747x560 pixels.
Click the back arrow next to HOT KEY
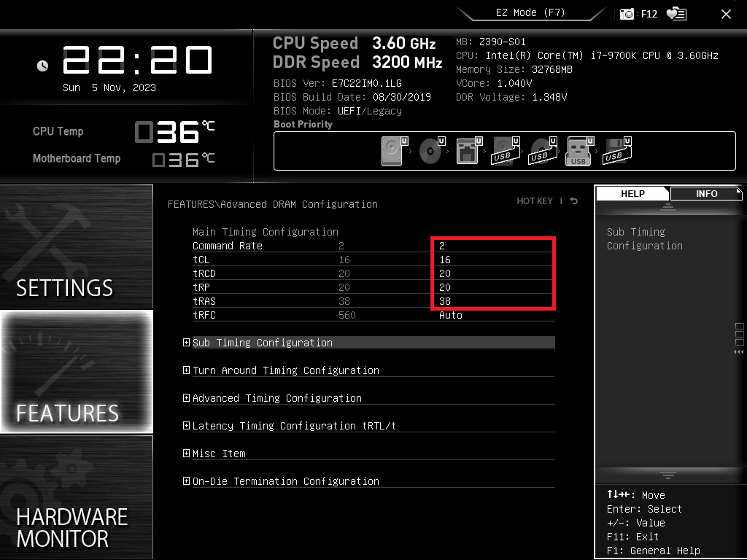(x=574, y=201)
